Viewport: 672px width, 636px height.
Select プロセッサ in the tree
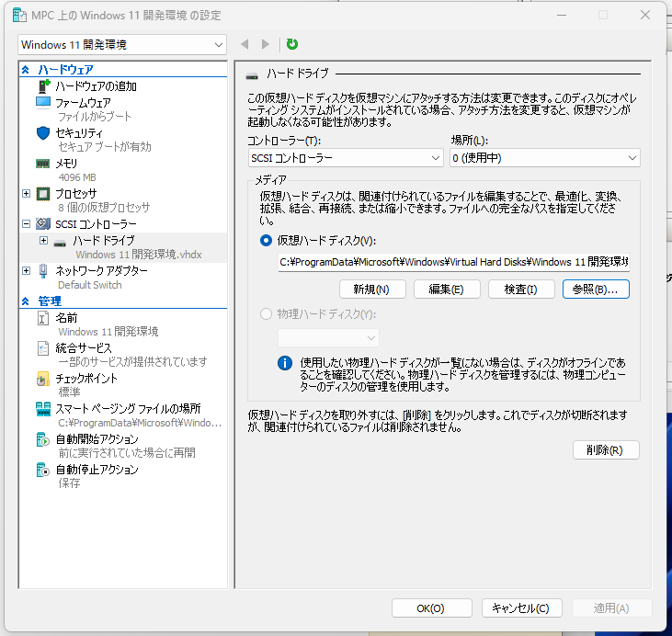tap(76, 194)
